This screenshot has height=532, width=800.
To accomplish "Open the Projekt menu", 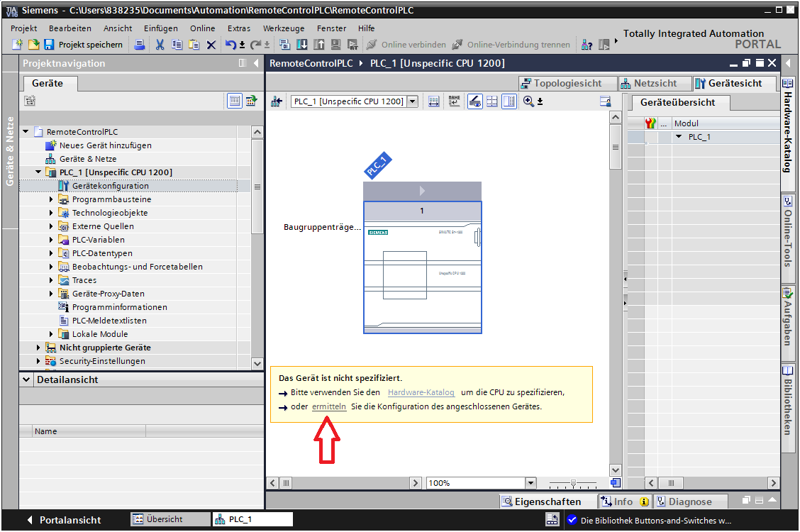I will tap(24, 28).
